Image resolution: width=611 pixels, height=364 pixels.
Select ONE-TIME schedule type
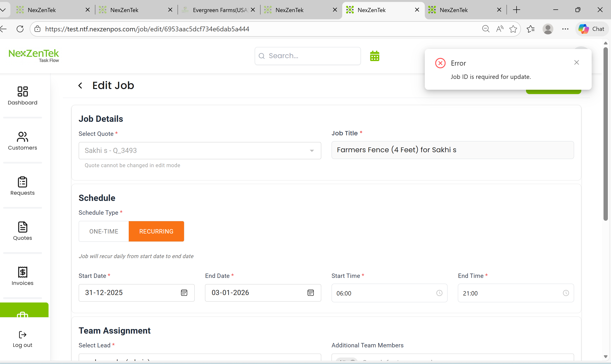(104, 231)
